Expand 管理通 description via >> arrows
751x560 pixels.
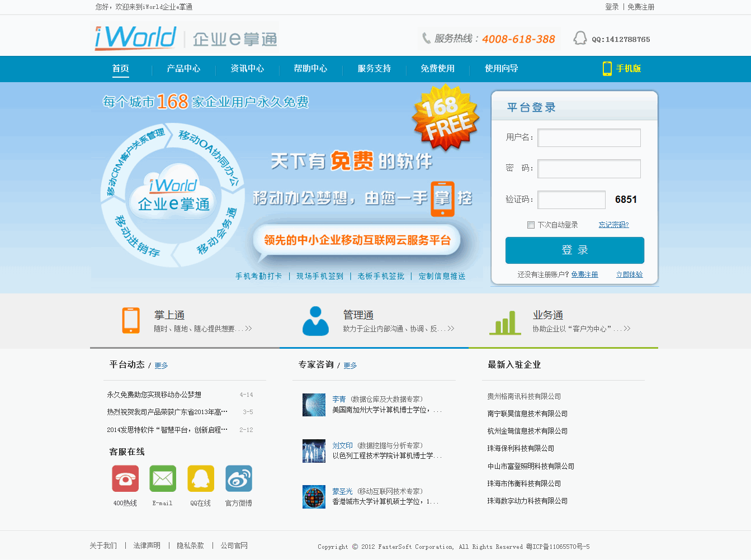[451, 329]
